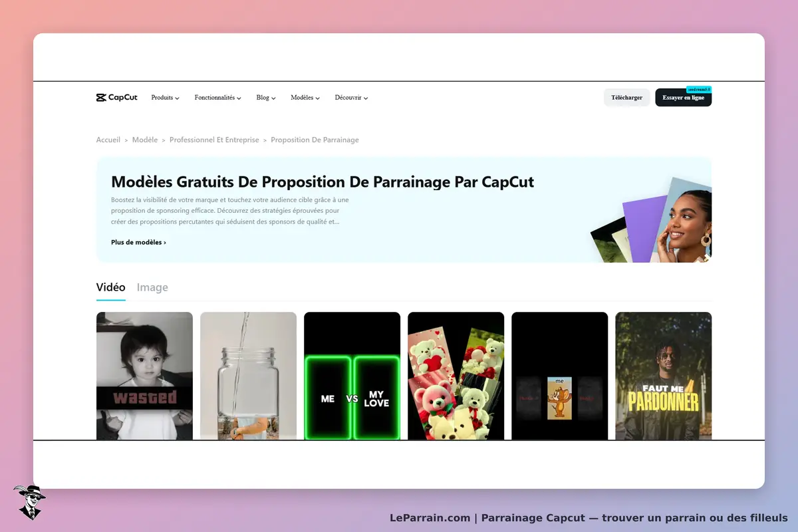Viewport: 798px width, 532px height.
Task: Open the Découvrir dropdown
Action: (351, 98)
